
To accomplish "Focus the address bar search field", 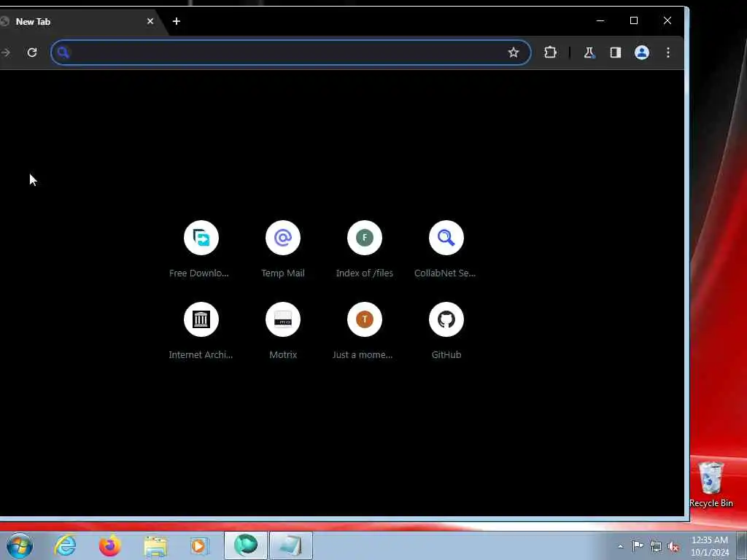I will 290,52.
